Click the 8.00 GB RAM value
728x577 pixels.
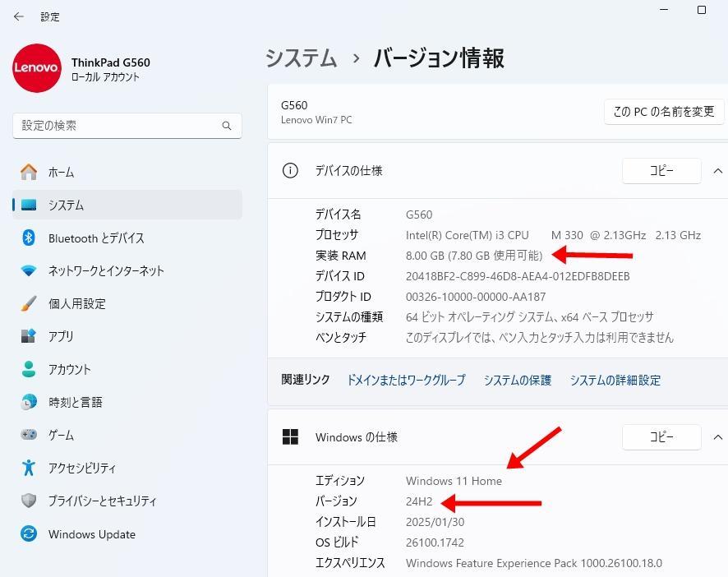tap(474, 256)
